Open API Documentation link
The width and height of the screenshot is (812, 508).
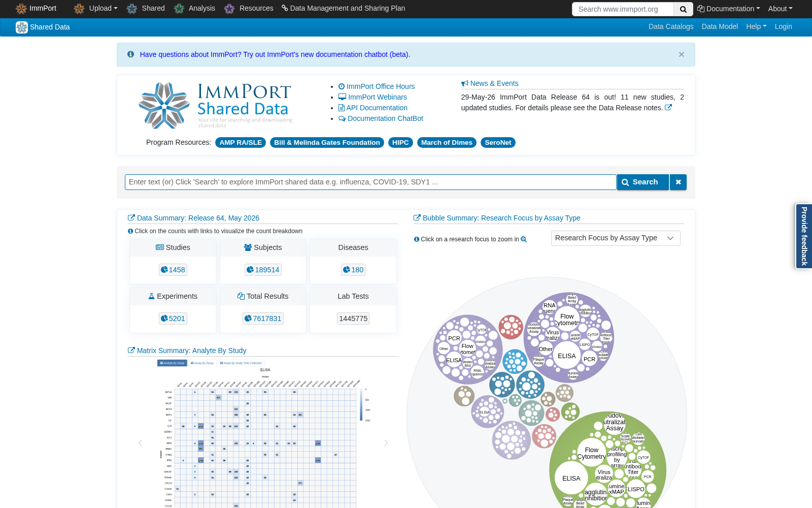point(373,108)
